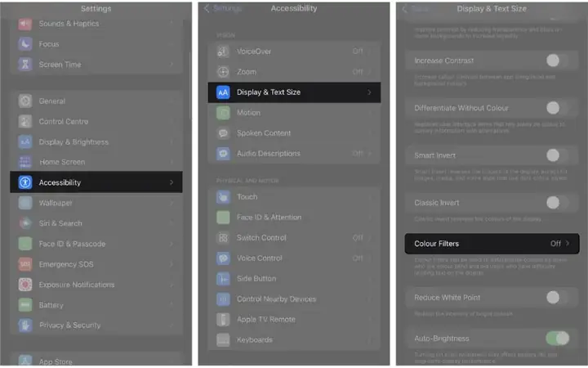Tap the Emergency SOS icon
Screen dimensions: 588x368
coord(25,264)
